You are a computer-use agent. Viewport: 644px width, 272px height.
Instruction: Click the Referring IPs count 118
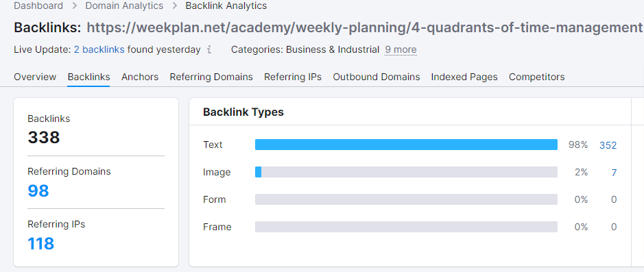[x=40, y=244]
